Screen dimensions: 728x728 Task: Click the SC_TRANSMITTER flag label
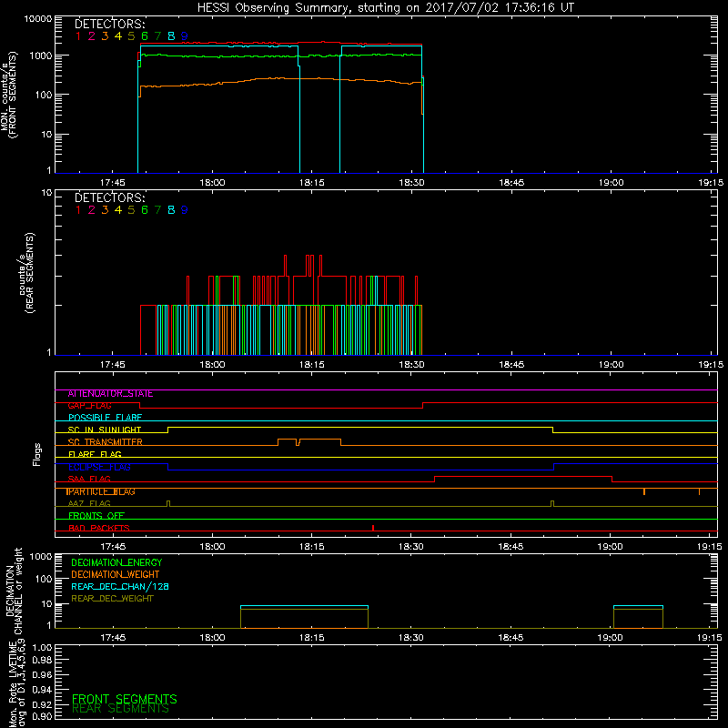click(105, 442)
